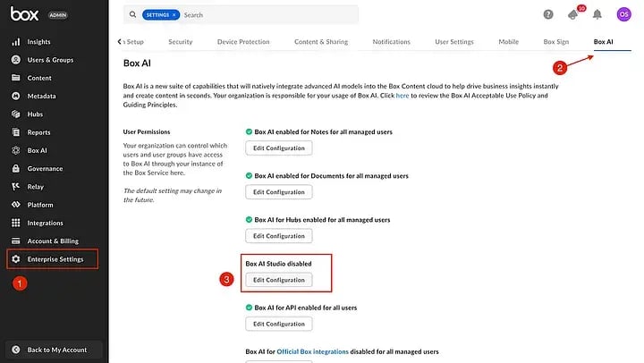
Task: Switch to the Mobile tab
Action: point(508,42)
